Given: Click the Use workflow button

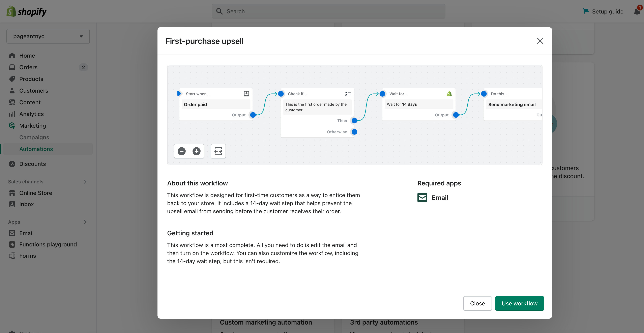Looking at the screenshot, I should pyautogui.click(x=519, y=303).
